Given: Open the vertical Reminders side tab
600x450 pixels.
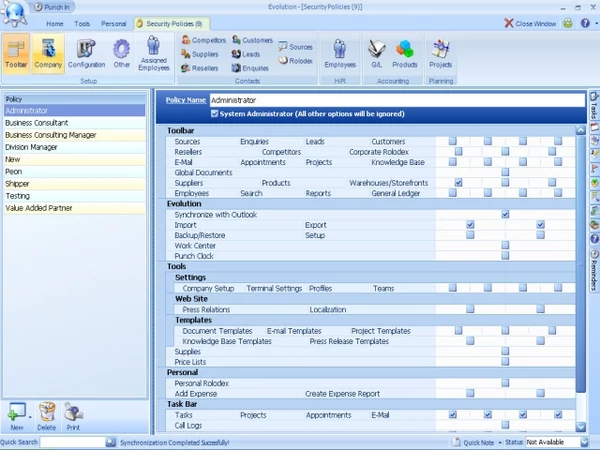Looking at the screenshot, I should click(x=594, y=270).
